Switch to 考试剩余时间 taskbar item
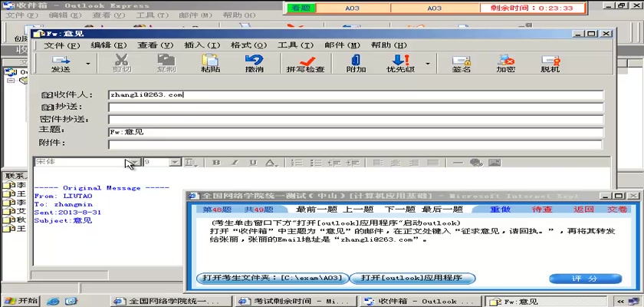Image resolution: width=644 pixels, height=307 pixels. [x=295, y=301]
